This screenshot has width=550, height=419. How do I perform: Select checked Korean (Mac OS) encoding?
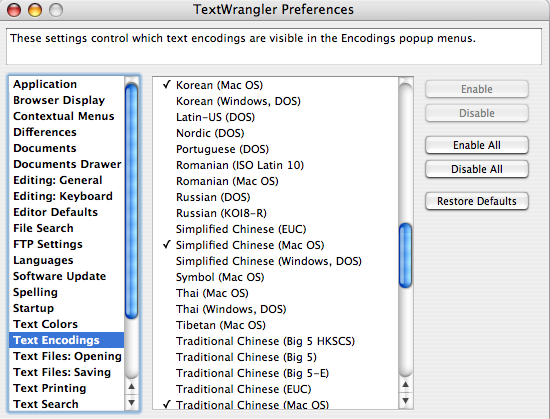(x=276, y=85)
